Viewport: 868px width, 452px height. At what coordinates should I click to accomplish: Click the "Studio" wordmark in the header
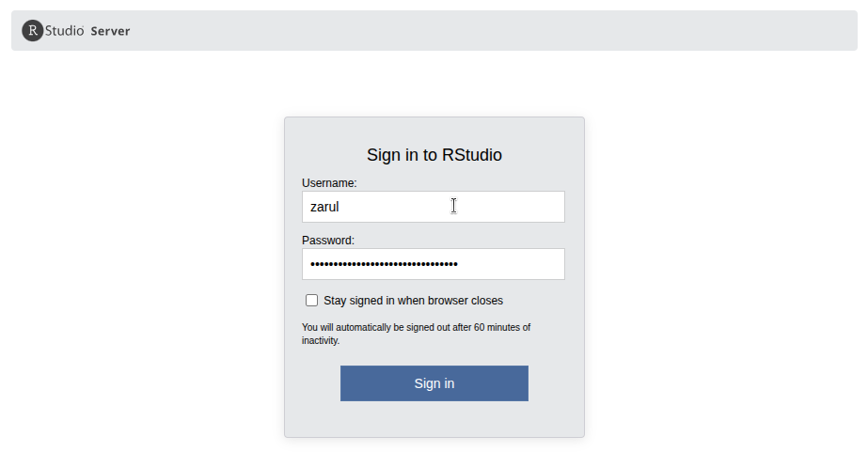tap(65, 31)
